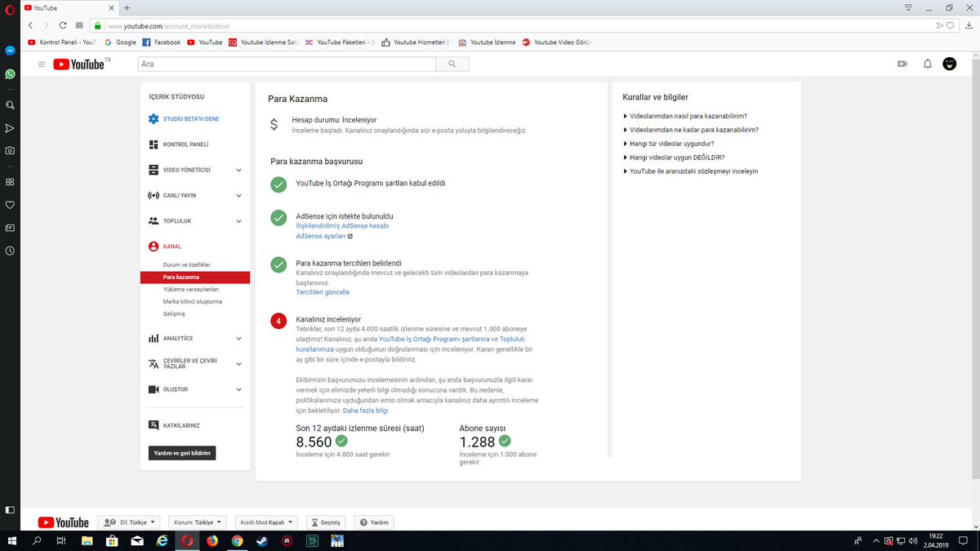Open Yükleme varsayılanları page
The width and height of the screenshot is (980, 551).
click(x=191, y=289)
